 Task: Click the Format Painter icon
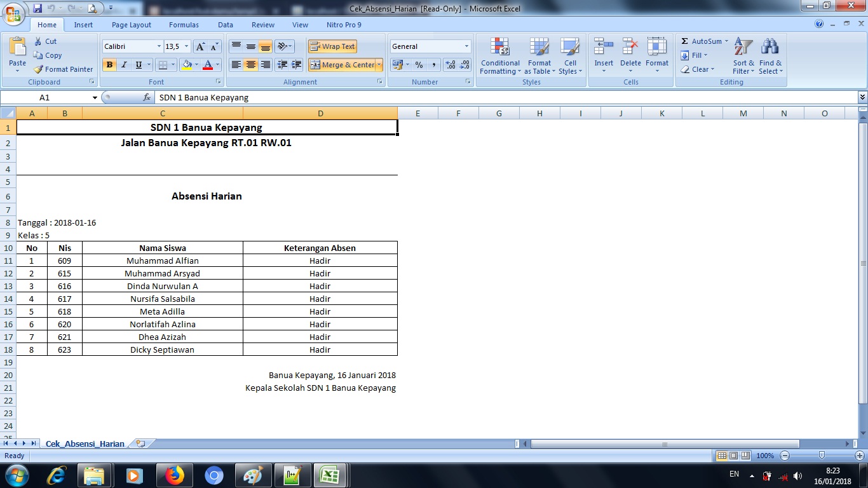pos(38,69)
